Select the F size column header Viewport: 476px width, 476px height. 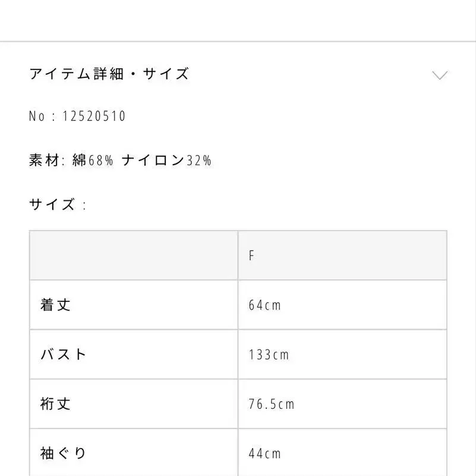click(x=251, y=256)
